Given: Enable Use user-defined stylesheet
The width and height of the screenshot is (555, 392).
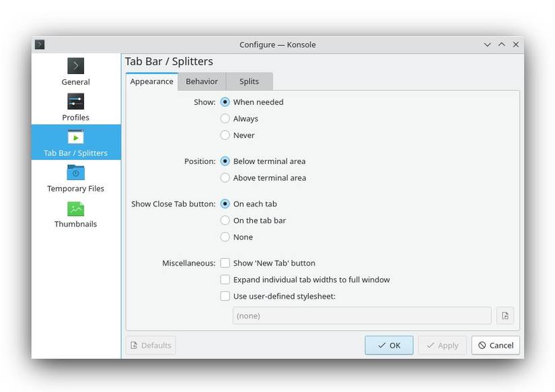Looking at the screenshot, I should 225,296.
